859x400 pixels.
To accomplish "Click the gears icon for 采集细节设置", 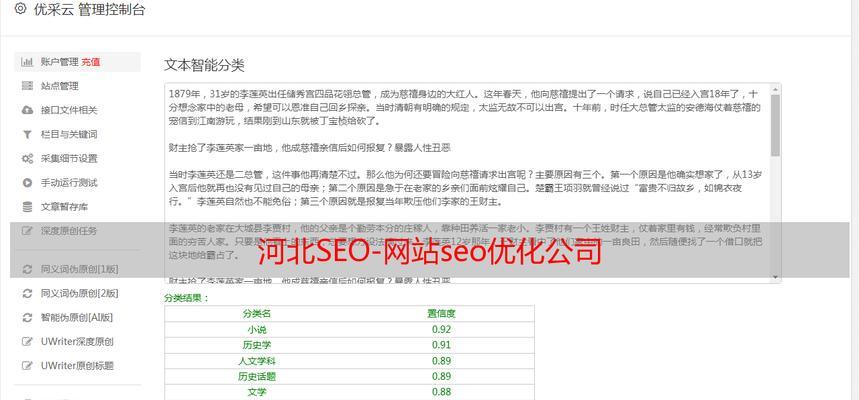I will [27, 158].
